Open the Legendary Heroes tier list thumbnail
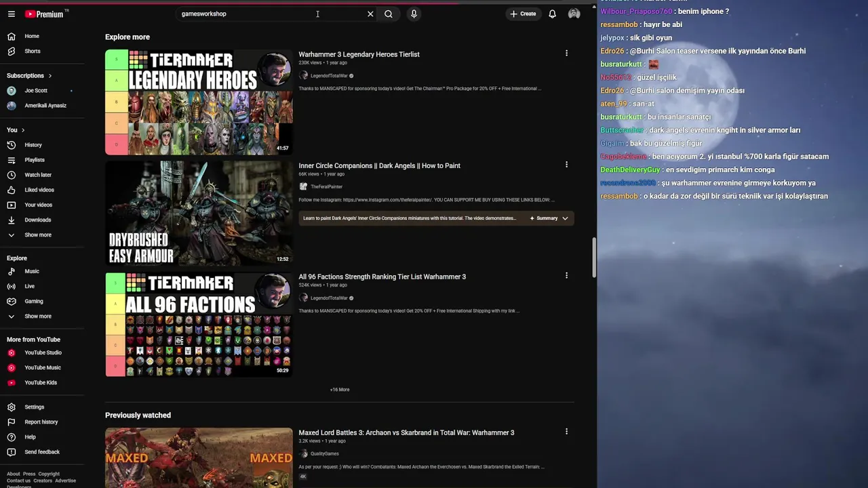The image size is (868, 488). [199, 102]
